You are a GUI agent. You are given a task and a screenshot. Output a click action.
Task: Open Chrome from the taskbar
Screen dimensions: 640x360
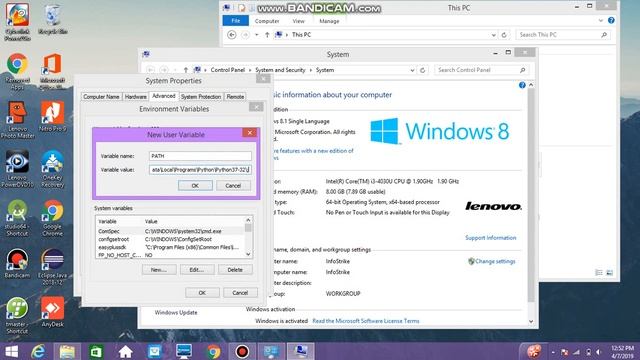pos(213,351)
